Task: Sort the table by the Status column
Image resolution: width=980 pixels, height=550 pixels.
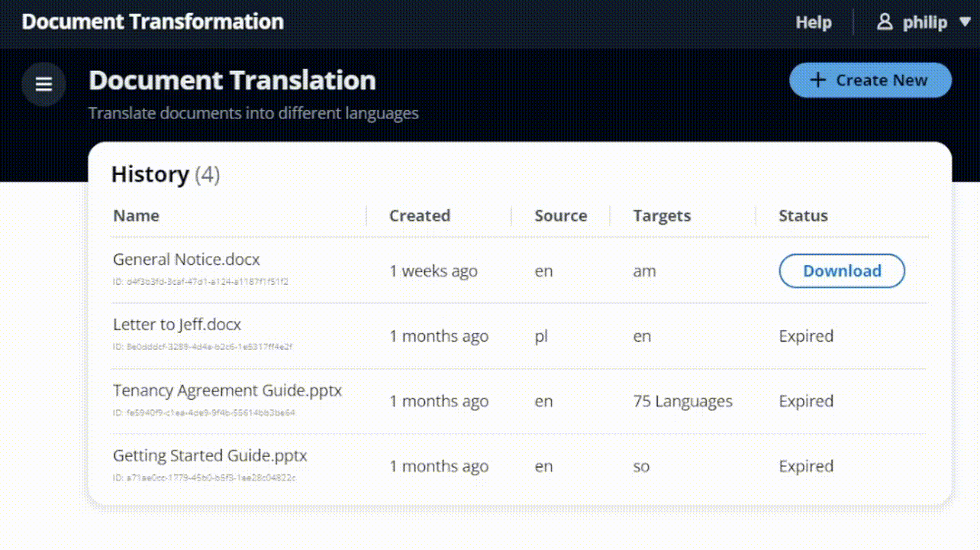Action: [x=803, y=215]
